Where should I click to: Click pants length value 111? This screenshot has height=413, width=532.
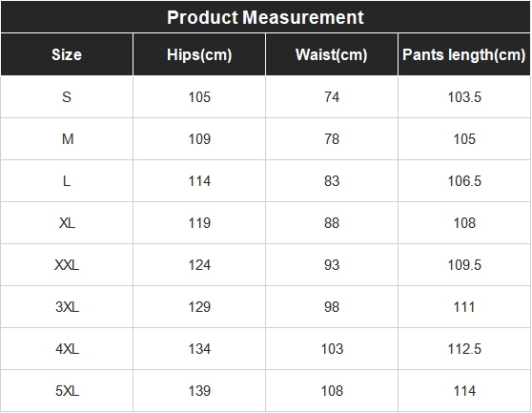464,307
